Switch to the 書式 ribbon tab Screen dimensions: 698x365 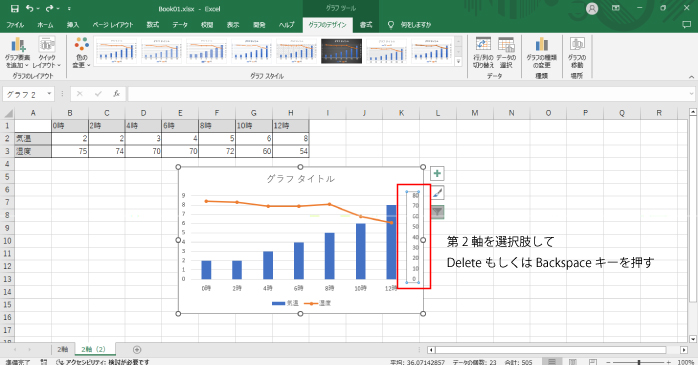(x=366, y=25)
